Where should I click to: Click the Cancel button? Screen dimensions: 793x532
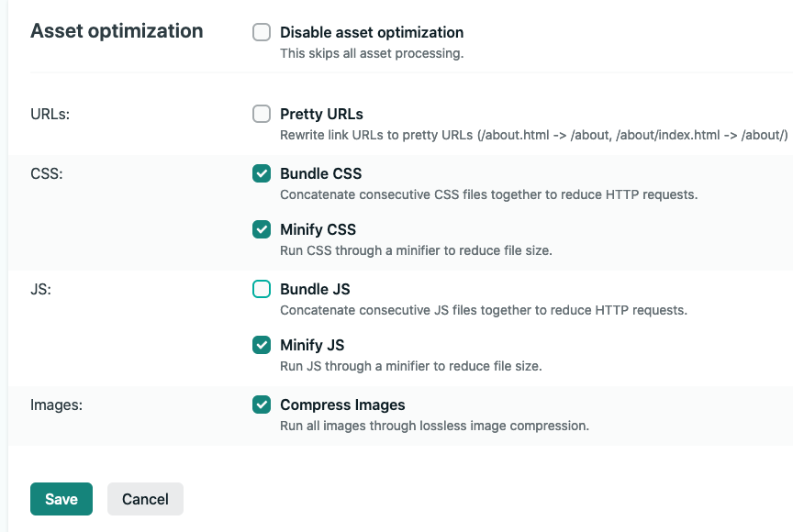point(144,499)
